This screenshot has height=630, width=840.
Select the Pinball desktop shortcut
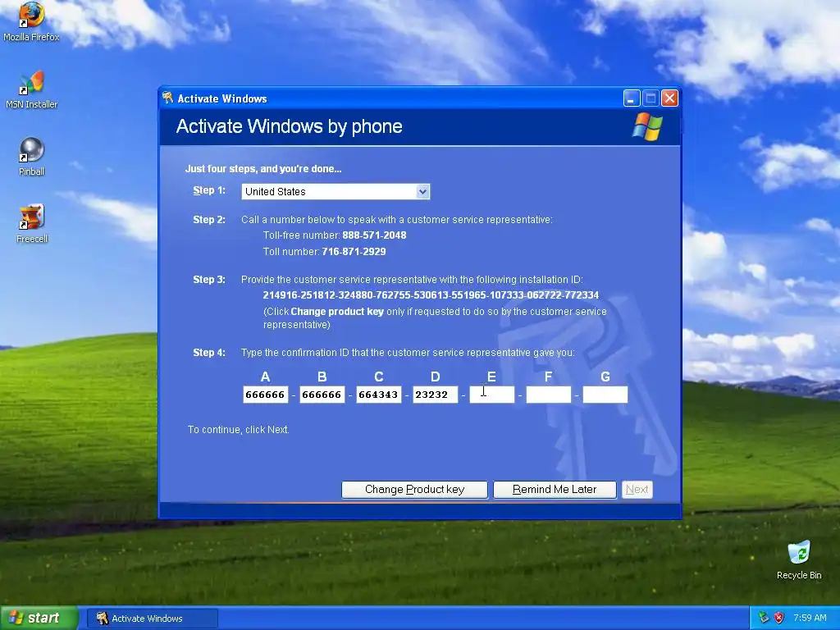pos(31,157)
